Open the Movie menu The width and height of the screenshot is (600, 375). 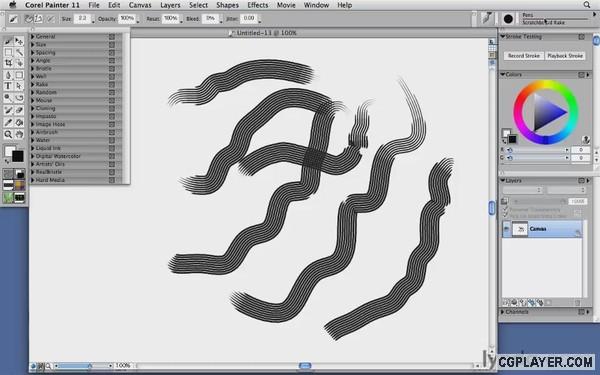[286, 5]
